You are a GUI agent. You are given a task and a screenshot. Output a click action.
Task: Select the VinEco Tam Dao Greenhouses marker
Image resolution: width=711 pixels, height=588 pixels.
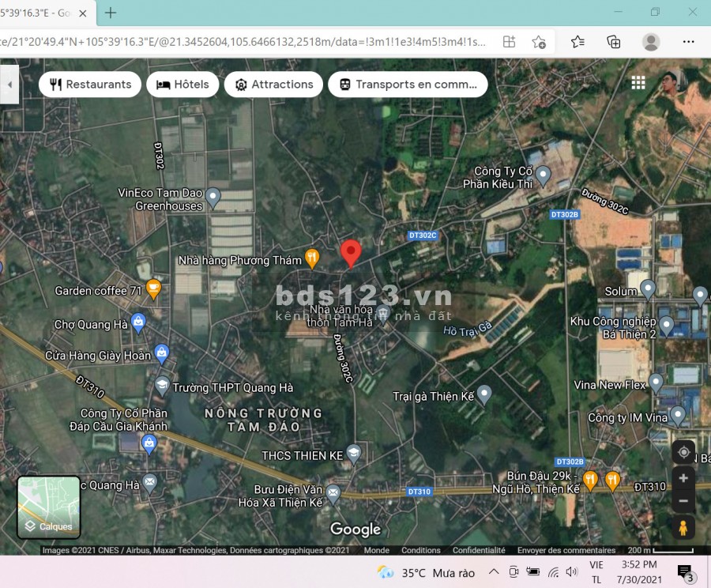click(x=213, y=198)
